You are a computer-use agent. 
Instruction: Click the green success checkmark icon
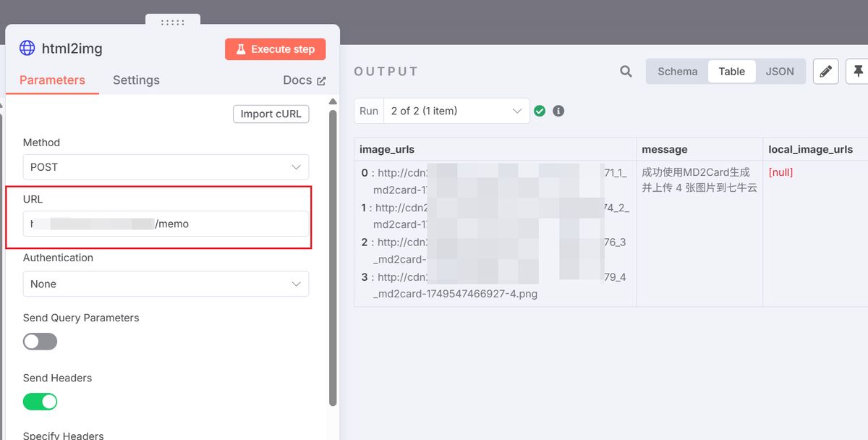pyautogui.click(x=539, y=111)
